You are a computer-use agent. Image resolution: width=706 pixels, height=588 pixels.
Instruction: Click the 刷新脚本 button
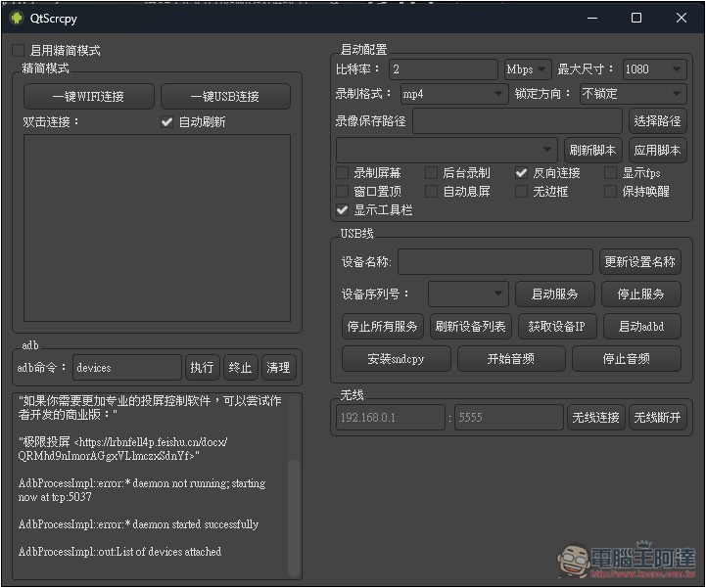(592, 150)
